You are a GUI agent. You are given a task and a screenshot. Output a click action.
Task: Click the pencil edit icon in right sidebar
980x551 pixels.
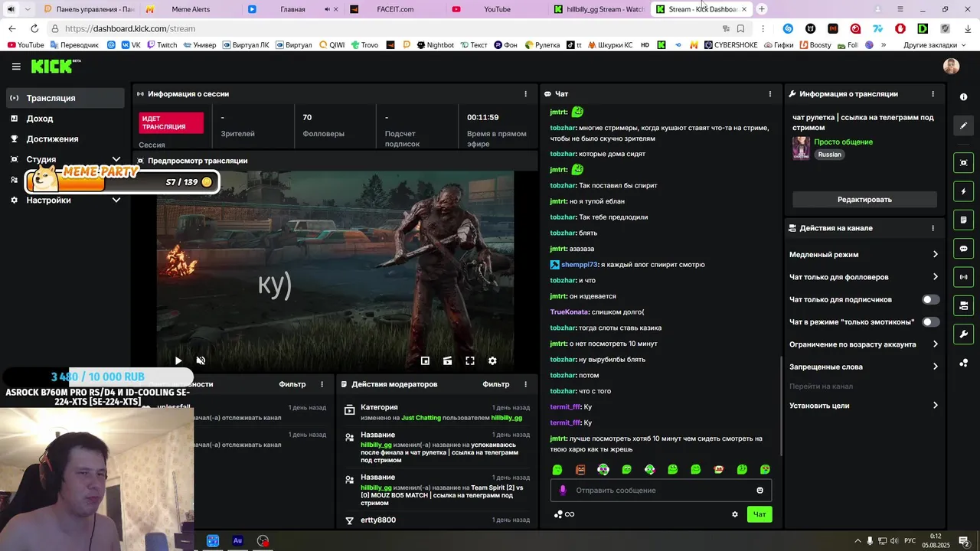(963, 126)
